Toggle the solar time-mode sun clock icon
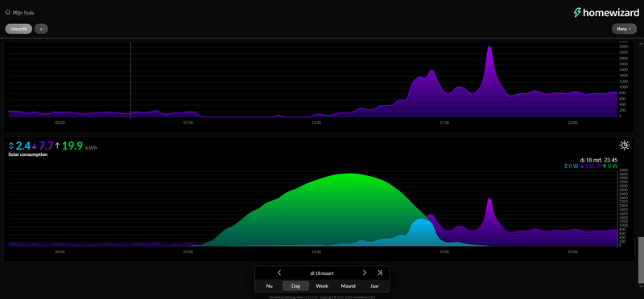Viewport: 644px width, 299px height. tap(625, 145)
